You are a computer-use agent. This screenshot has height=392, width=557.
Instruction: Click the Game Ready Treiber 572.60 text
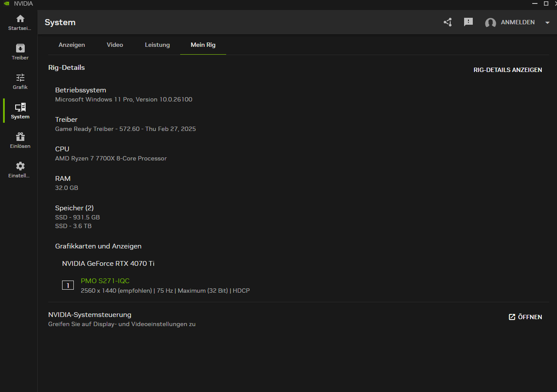125,129
